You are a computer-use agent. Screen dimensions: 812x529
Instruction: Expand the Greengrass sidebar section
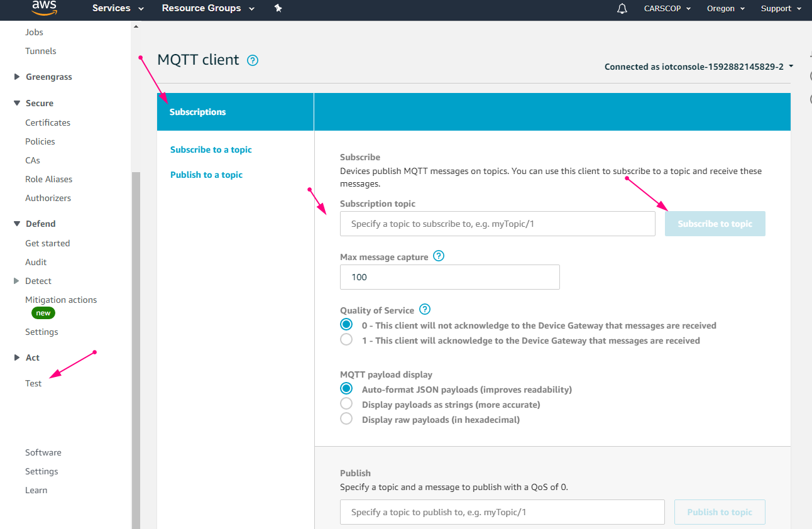coord(17,77)
